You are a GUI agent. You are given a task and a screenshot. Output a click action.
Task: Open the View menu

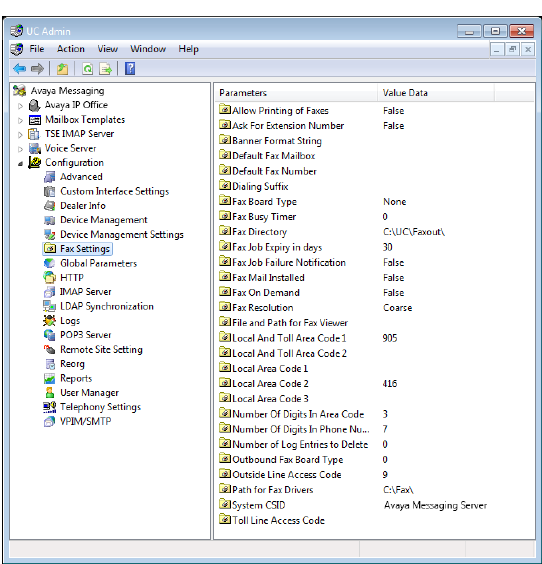coord(108,49)
